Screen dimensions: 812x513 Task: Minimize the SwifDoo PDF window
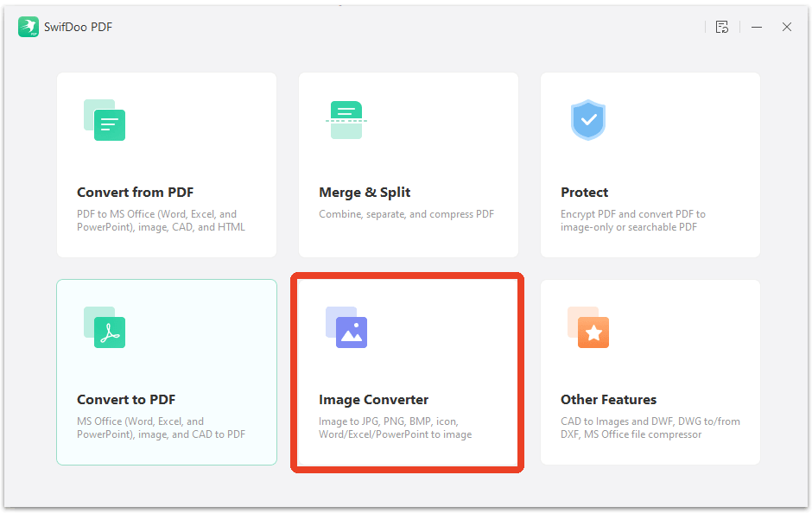pos(757,27)
